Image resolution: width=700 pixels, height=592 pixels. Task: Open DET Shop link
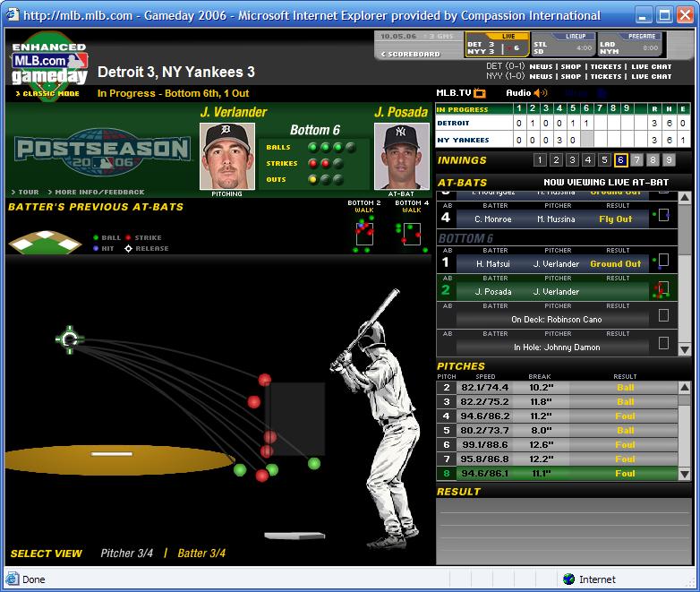571,66
